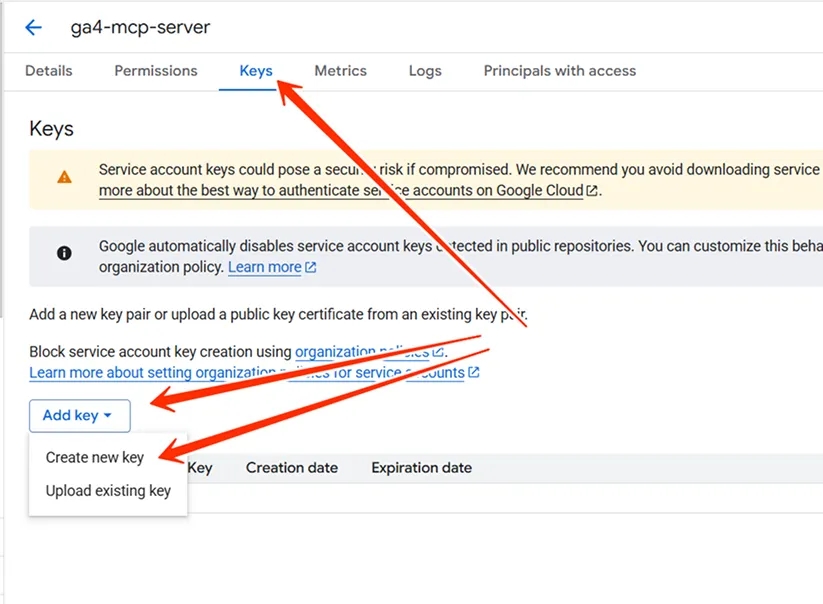The image size is (823, 604).
Task: Follow the Google Cloud authentication link
Action: pos(341,190)
